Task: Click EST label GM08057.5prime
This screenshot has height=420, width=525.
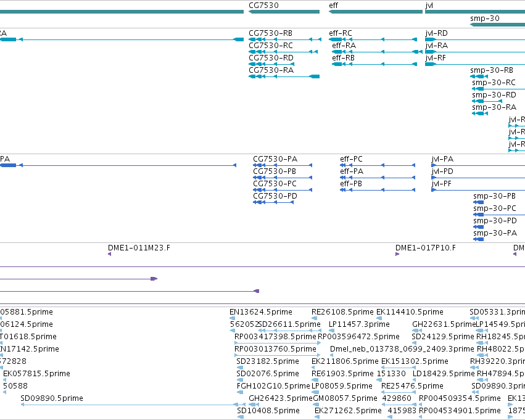Action: point(345,398)
